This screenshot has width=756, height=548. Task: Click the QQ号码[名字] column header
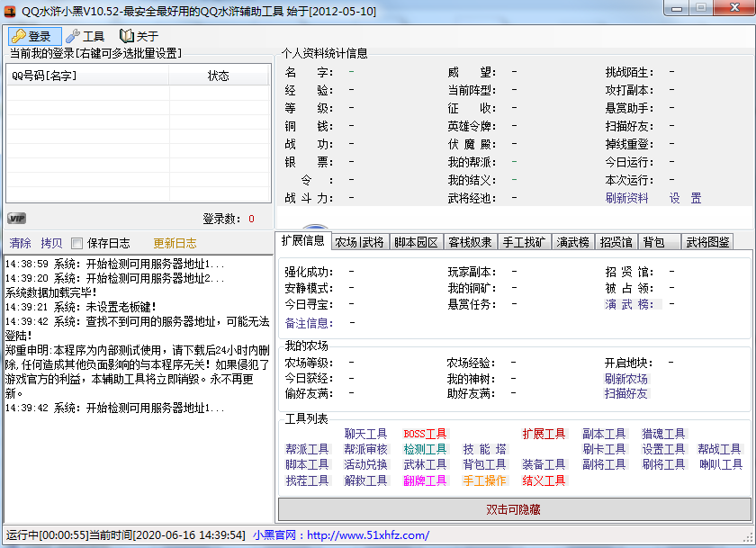pyautogui.click(x=88, y=76)
